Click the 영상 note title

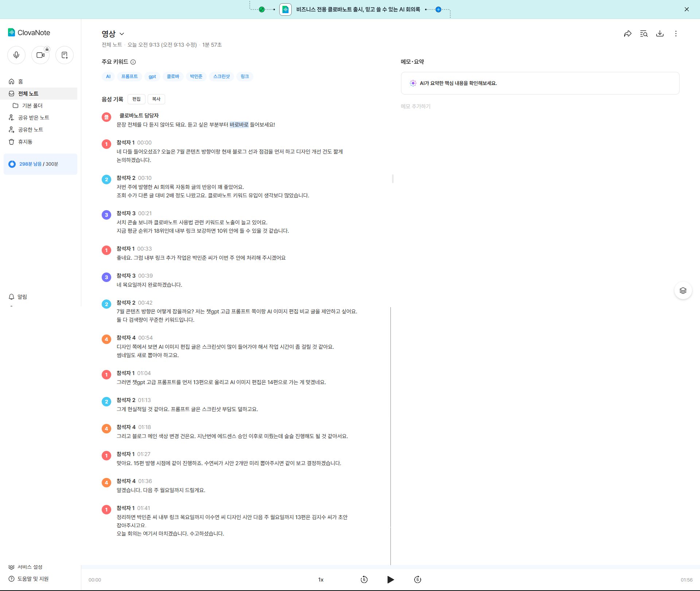tap(109, 34)
